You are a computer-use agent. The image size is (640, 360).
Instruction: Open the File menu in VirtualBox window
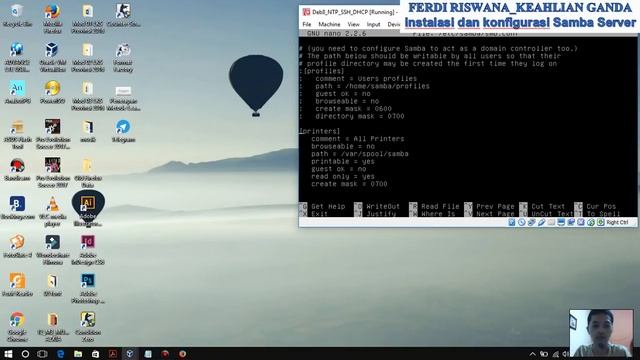pos(307,24)
